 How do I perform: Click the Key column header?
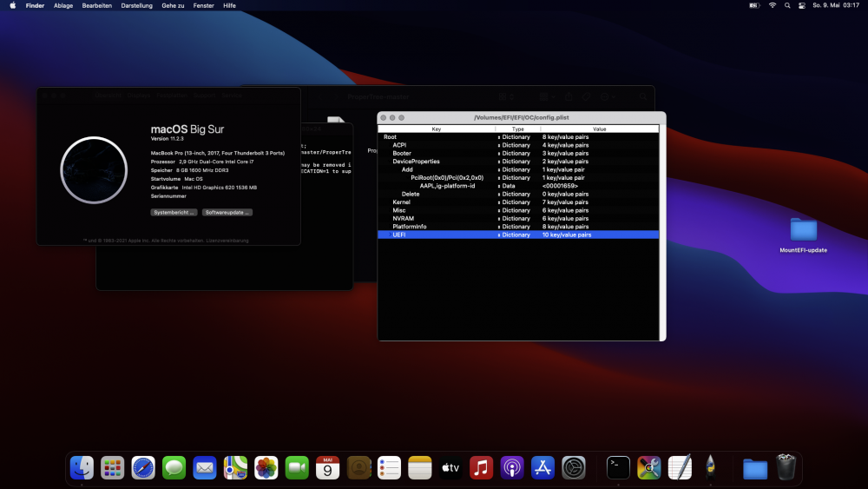(x=437, y=129)
